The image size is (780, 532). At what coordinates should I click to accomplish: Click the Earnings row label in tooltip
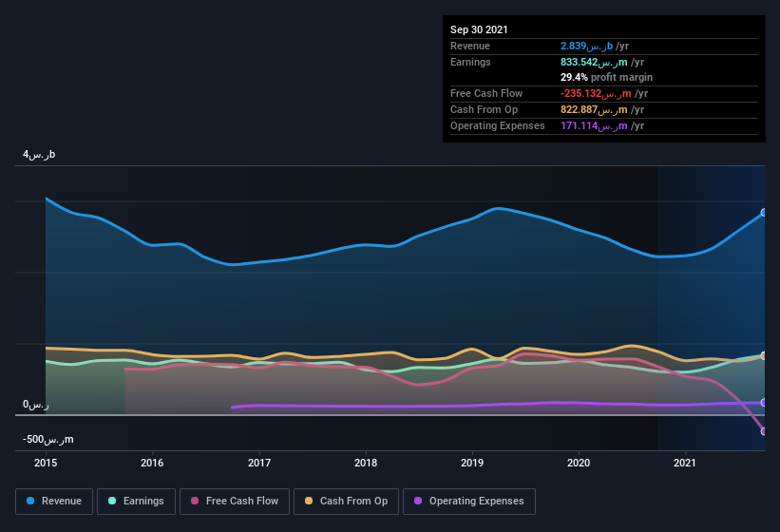coord(470,62)
